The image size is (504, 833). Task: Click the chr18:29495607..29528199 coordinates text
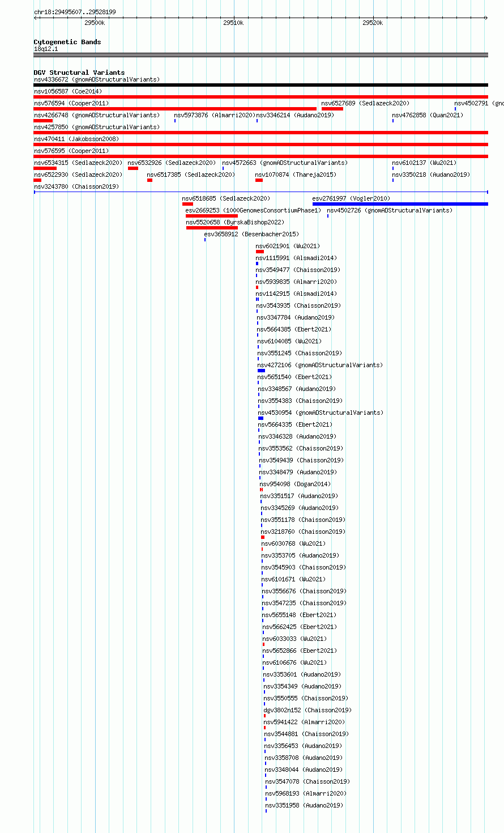(x=75, y=12)
